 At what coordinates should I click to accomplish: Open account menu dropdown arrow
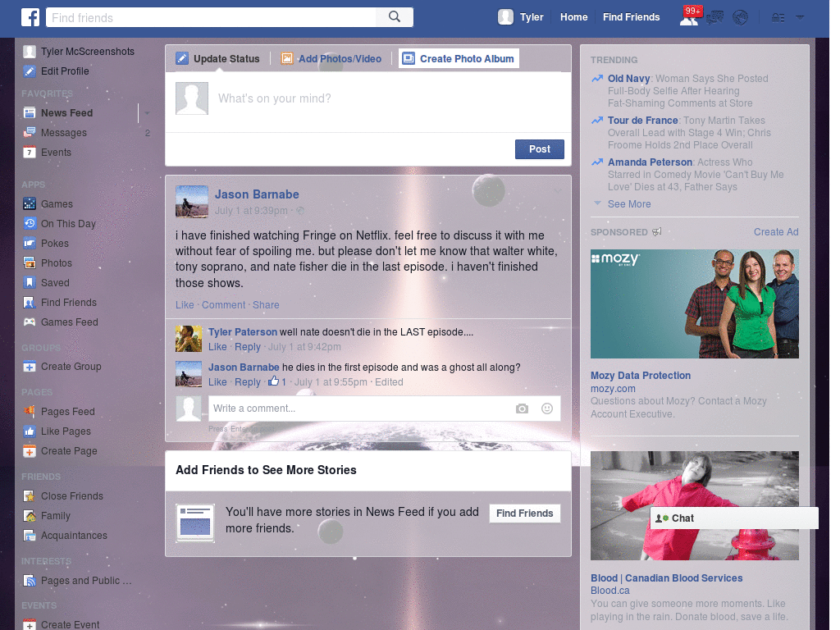coord(800,17)
